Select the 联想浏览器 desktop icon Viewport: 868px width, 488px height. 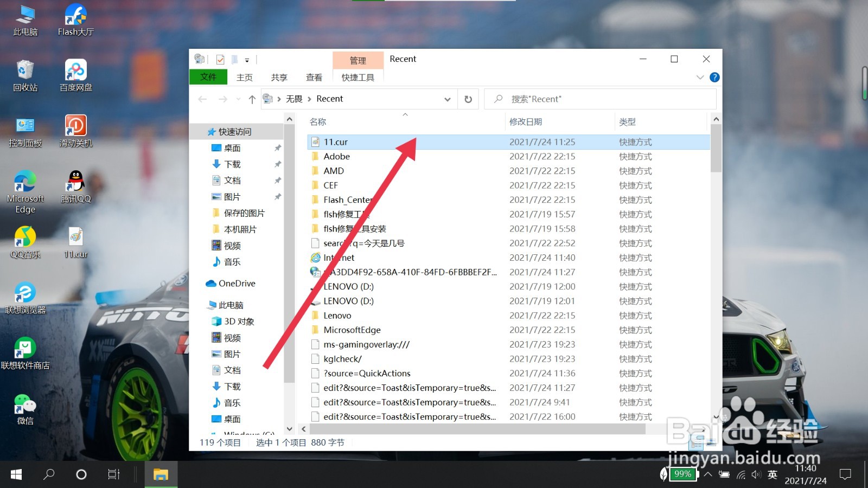(x=25, y=298)
